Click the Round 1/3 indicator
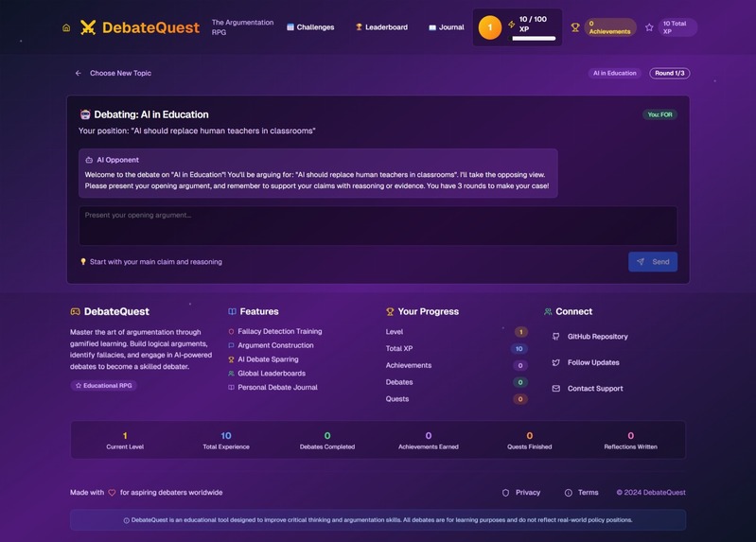Image resolution: width=756 pixels, height=542 pixels. 669,73
